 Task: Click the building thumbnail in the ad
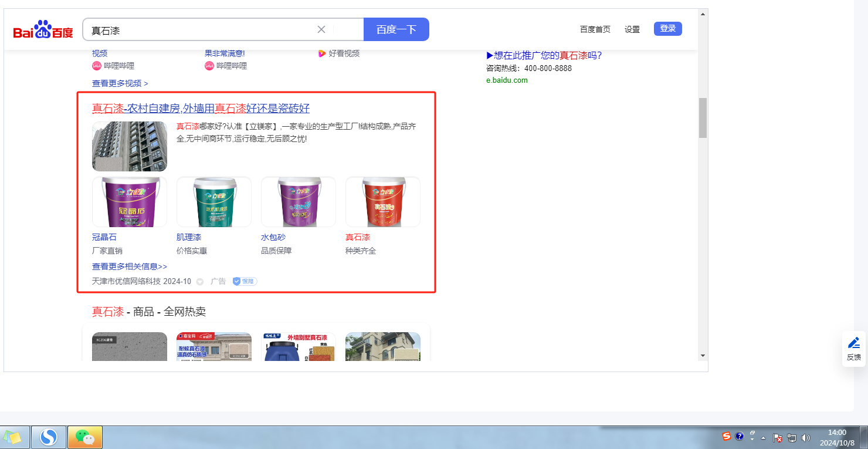(130, 146)
